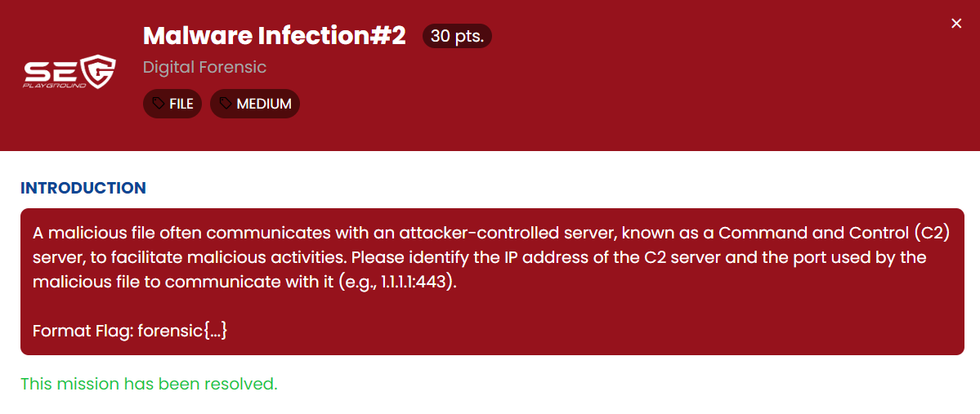Click the SEC Playground logo
This screenshot has height=414, width=980.
click(x=69, y=72)
